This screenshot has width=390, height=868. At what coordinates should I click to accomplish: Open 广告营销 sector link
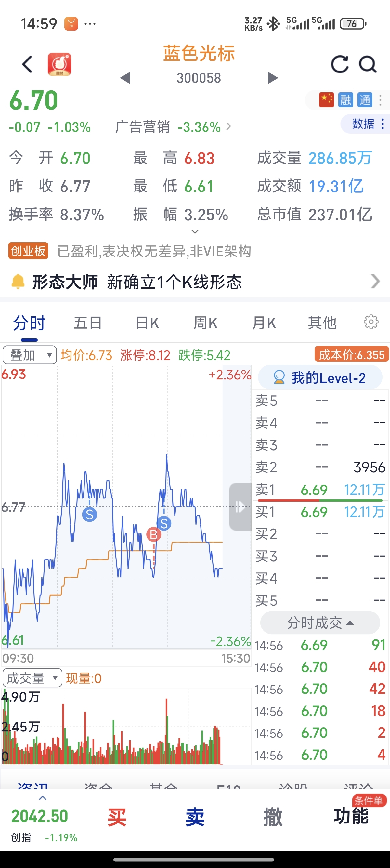173,127
